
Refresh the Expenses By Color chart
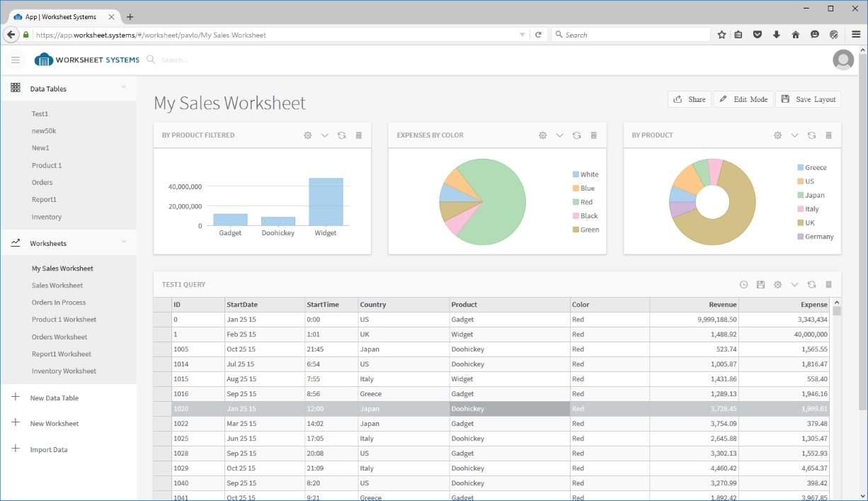(x=576, y=135)
